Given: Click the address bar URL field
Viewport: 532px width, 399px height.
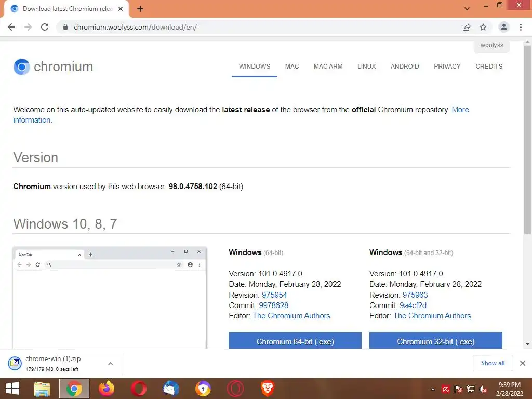Looking at the screenshot, I should coord(258,27).
